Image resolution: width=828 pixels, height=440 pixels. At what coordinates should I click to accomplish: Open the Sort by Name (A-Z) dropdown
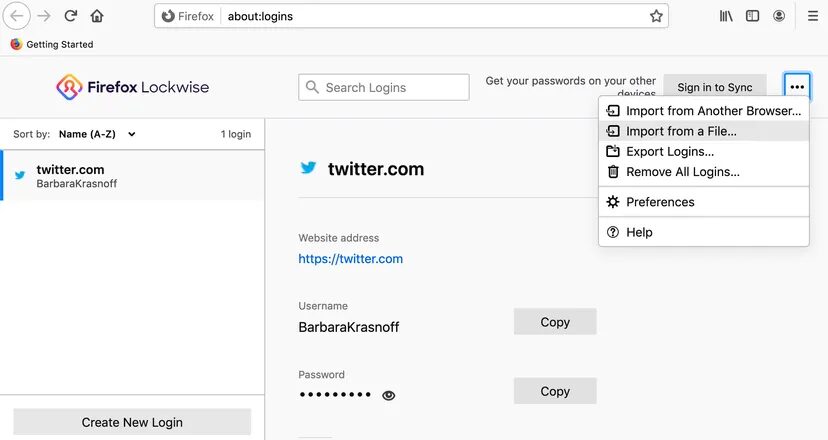tap(97, 134)
